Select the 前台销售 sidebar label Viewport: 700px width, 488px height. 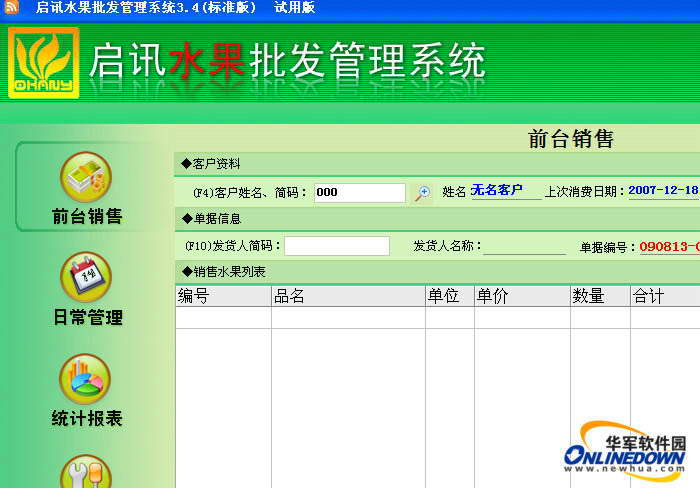pyautogui.click(x=87, y=217)
